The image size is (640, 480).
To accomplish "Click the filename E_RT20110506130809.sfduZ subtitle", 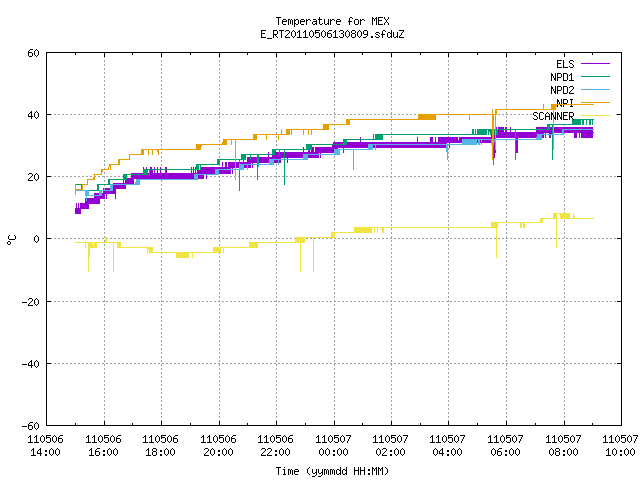I will coord(332,34).
